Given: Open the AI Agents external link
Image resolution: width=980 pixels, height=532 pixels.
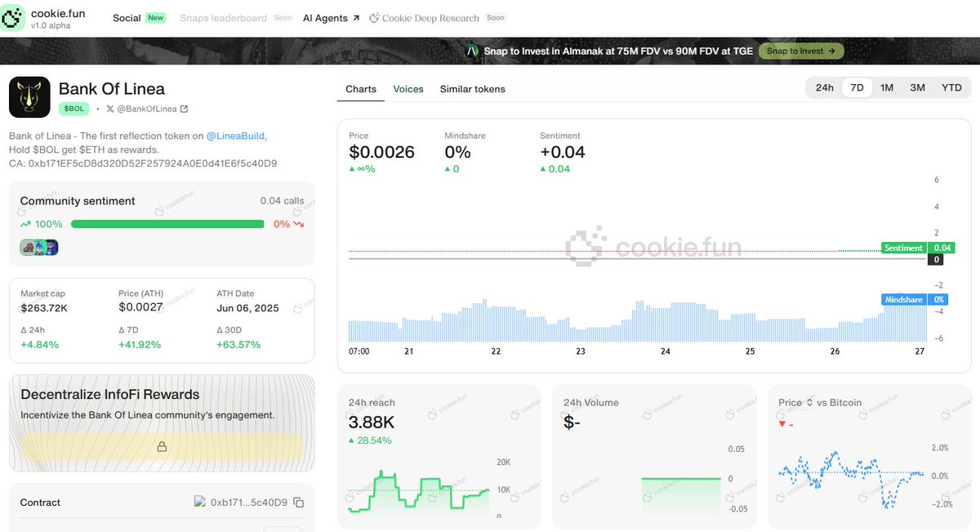Looking at the screenshot, I should click(331, 18).
